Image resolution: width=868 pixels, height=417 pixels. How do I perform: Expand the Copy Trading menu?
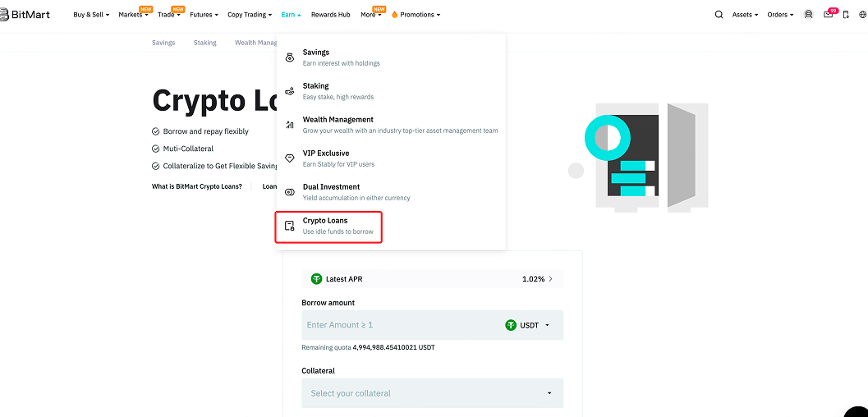pyautogui.click(x=250, y=15)
